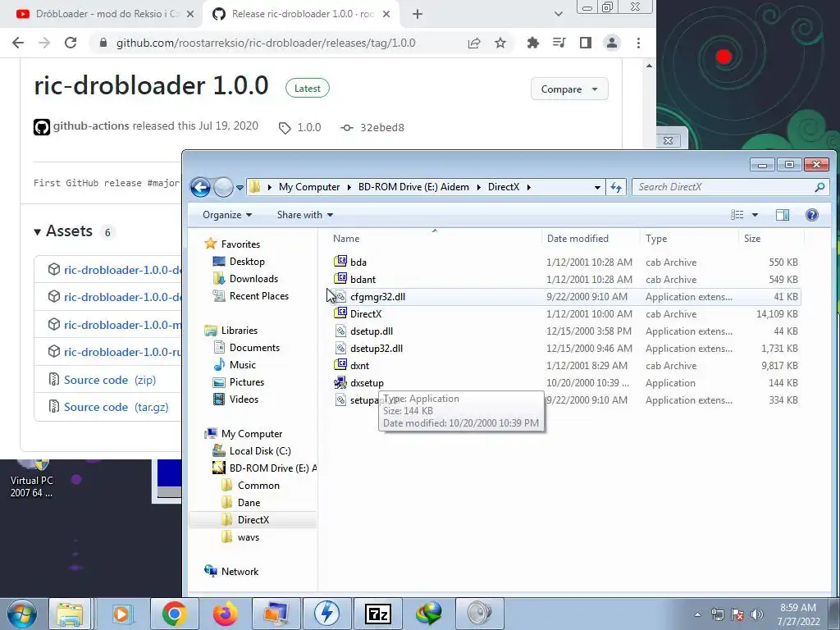Close the DróbLoader YouTube tab
The width and height of the screenshot is (840, 630).
[x=190, y=15]
